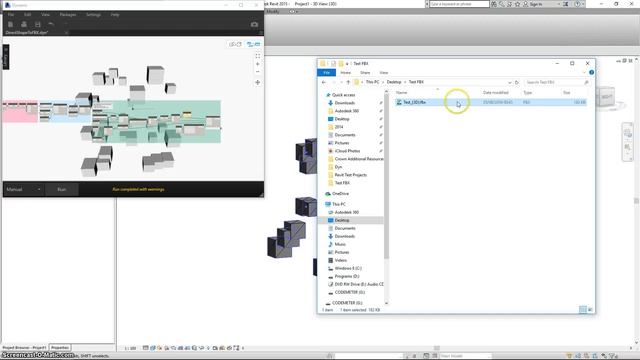Open Dynamo View menu
This screenshot has width=640, height=360.
pyautogui.click(x=45, y=15)
